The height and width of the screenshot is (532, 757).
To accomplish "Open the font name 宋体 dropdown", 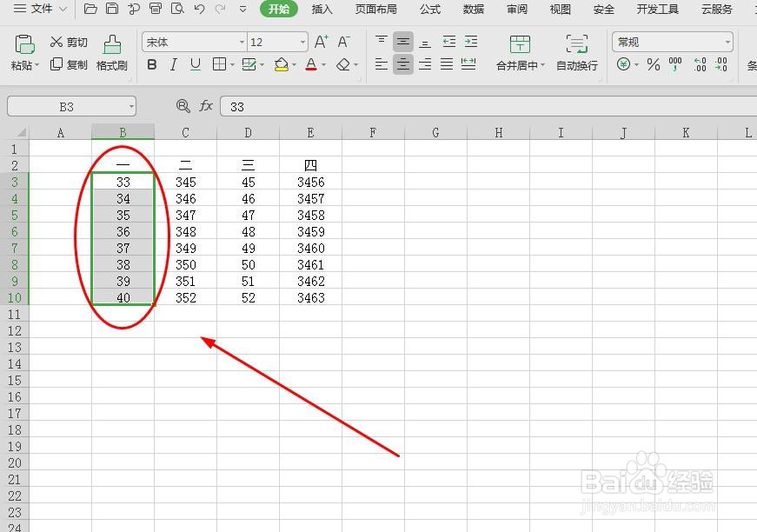I will tap(242, 42).
